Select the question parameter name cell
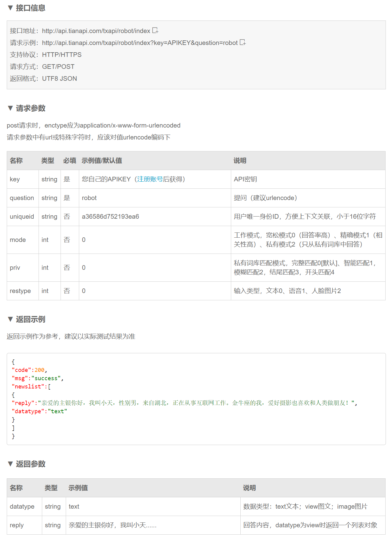The height and width of the screenshot is (538, 392). [22, 198]
